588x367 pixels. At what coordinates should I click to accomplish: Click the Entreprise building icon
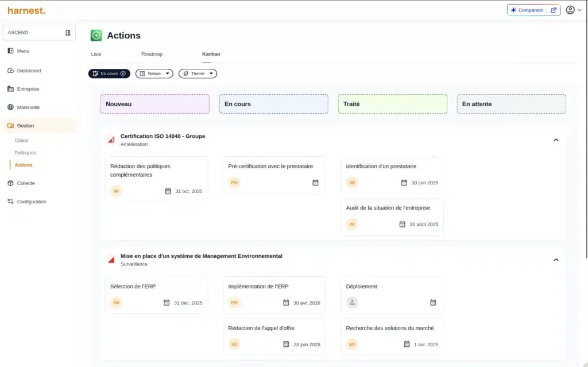10,89
